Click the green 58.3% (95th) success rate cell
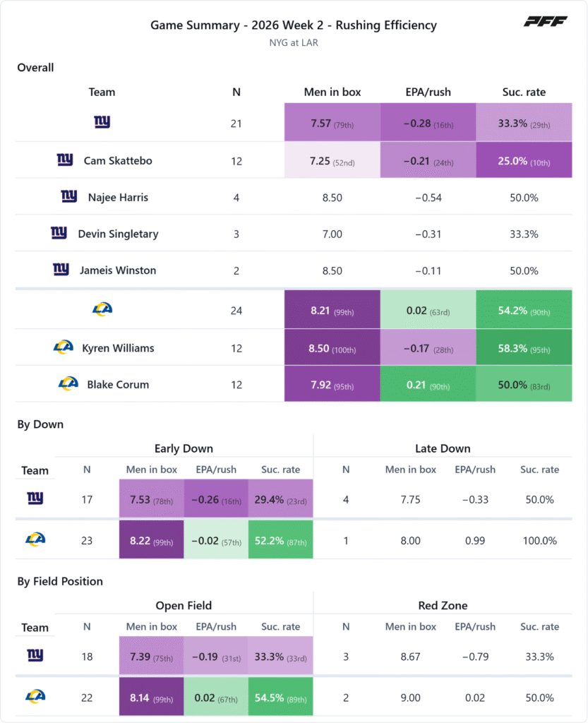Viewport: 588px width, 723px height. pyautogui.click(x=524, y=347)
